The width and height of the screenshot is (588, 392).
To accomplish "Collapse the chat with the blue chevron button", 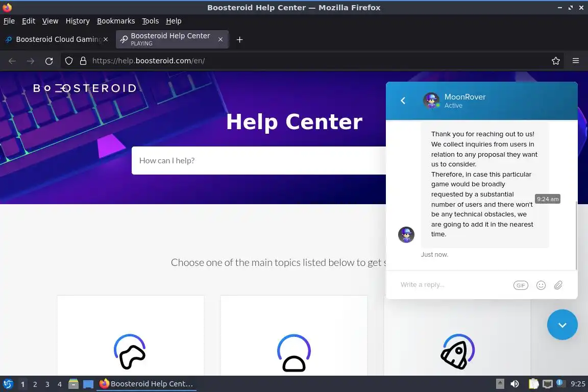I will point(562,325).
